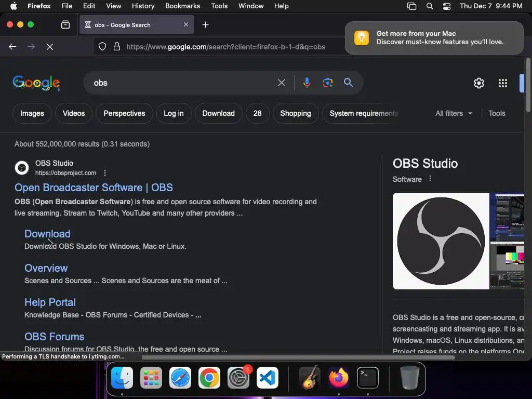532x399 pixels.
Task: Select the 28 filter chip
Action: pyautogui.click(x=258, y=113)
